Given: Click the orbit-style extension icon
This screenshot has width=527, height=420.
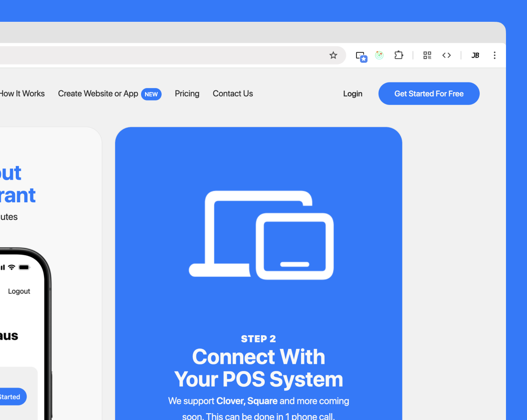Looking at the screenshot, I should pos(379,55).
